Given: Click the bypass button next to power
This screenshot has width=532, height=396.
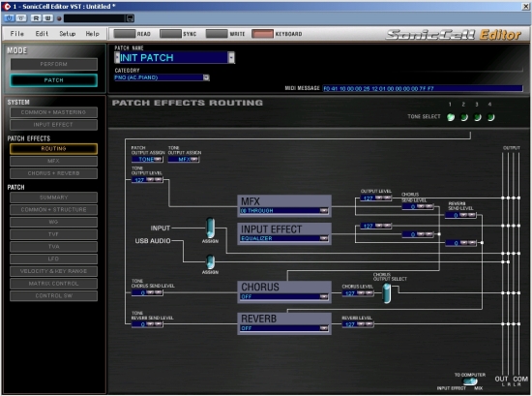Looking at the screenshot, I should coord(21,18).
